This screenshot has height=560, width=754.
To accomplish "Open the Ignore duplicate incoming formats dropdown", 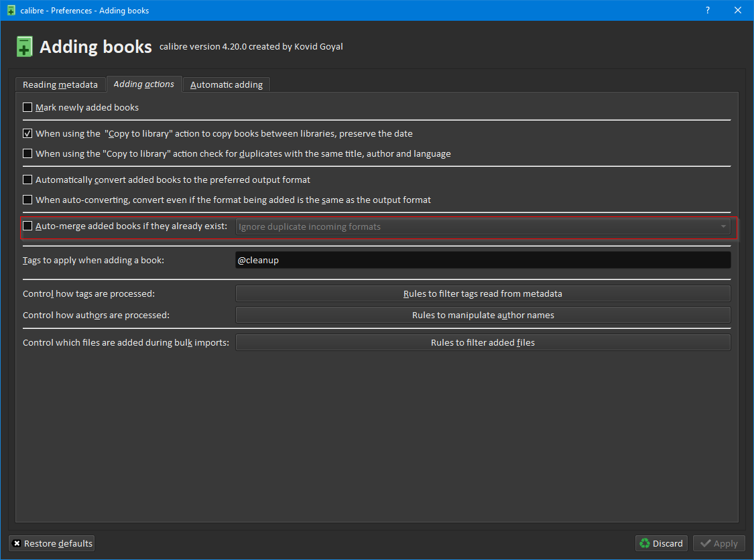I will 483,226.
